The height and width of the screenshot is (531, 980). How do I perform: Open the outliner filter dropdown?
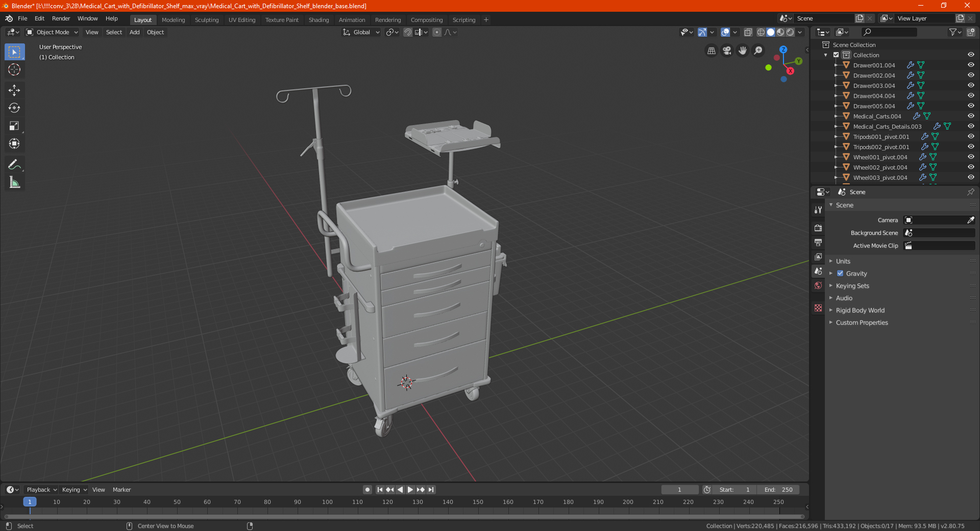tap(955, 32)
